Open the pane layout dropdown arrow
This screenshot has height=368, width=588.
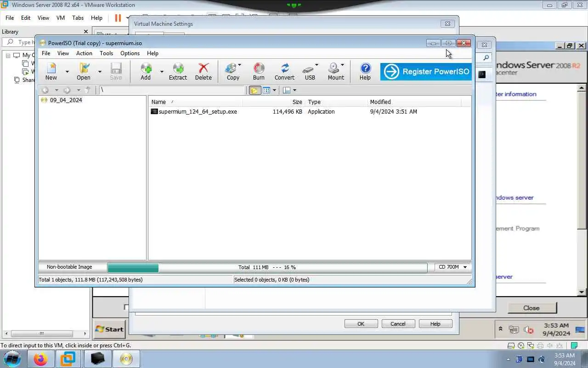pyautogui.click(x=294, y=90)
